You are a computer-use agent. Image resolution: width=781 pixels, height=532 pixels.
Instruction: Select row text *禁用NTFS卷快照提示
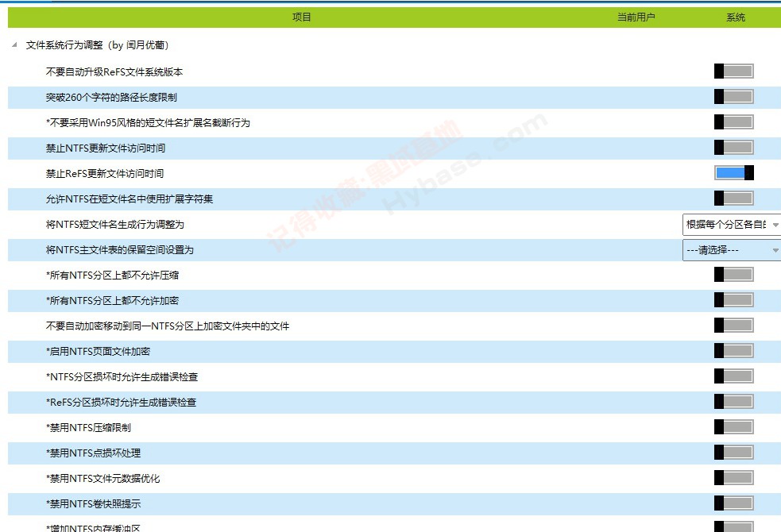point(93,503)
